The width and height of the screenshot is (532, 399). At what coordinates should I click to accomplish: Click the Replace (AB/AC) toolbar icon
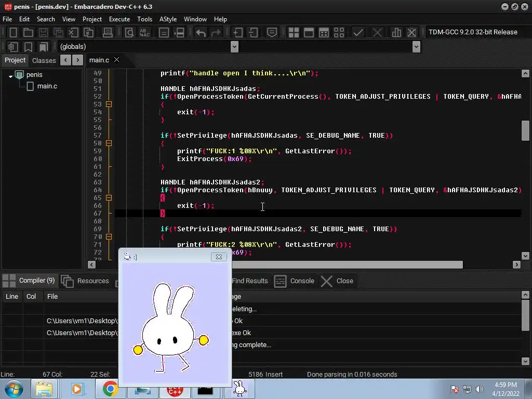pyautogui.click(x=144, y=32)
